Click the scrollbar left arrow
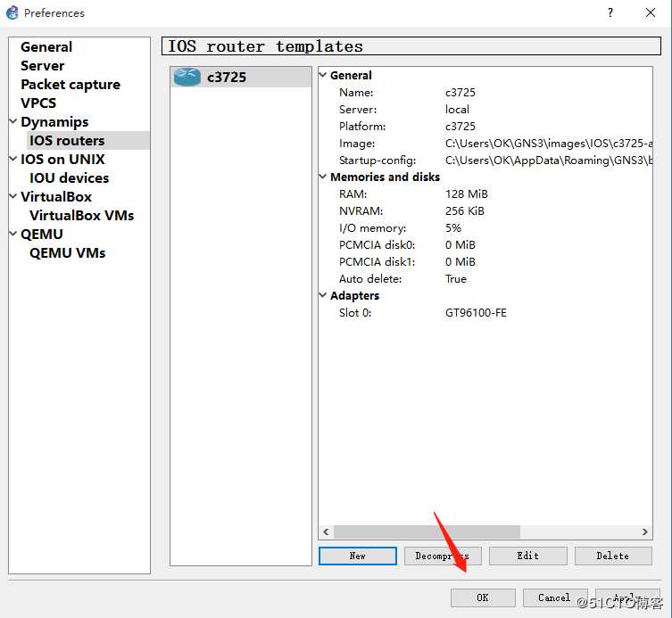The image size is (672, 618). (x=326, y=531)
